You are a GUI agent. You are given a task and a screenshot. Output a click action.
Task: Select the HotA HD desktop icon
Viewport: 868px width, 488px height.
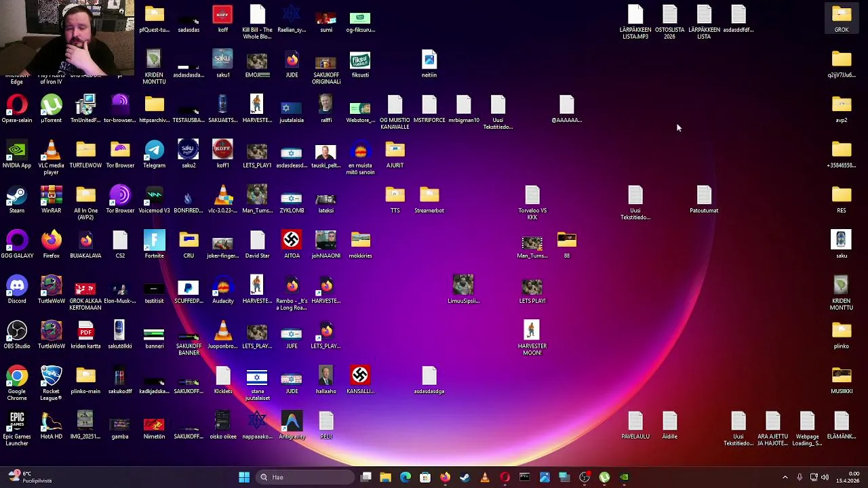pos(52,425)
